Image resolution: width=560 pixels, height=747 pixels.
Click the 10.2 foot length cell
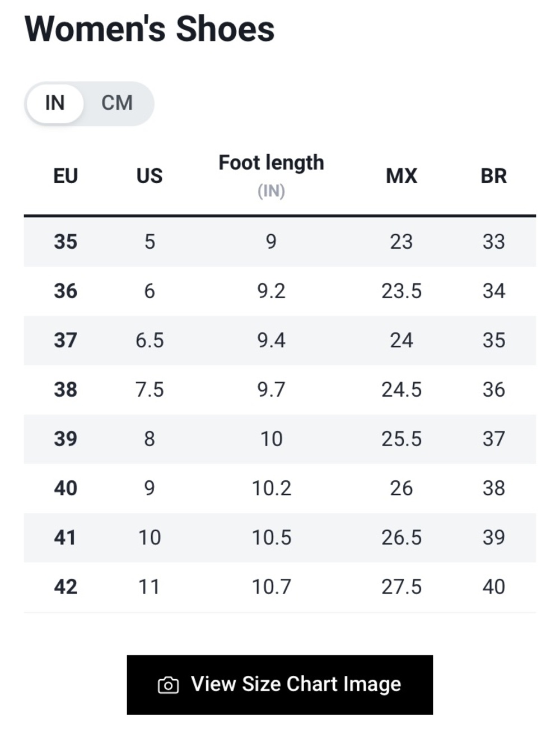click(x=272, y=488)
